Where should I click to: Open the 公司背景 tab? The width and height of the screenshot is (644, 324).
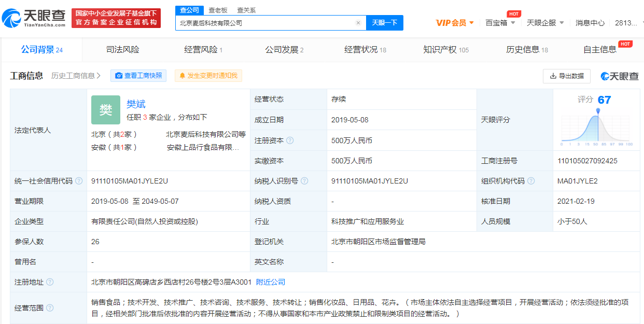pos(41,50)
